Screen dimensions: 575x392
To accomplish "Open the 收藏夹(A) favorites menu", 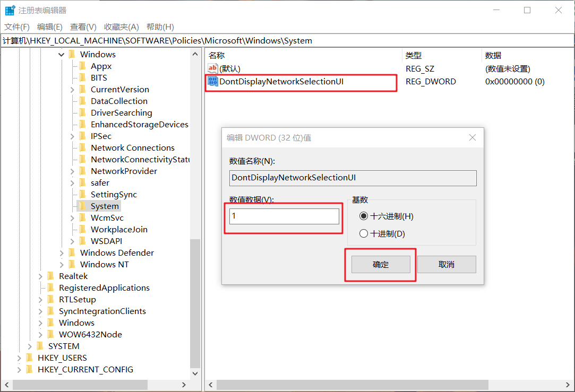I will (121, 27).
